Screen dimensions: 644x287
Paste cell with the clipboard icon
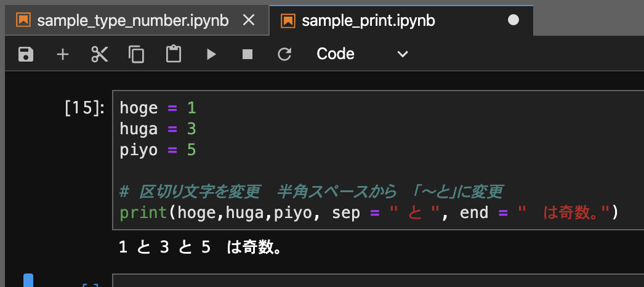pyautogui.click(x=174, y=54)
